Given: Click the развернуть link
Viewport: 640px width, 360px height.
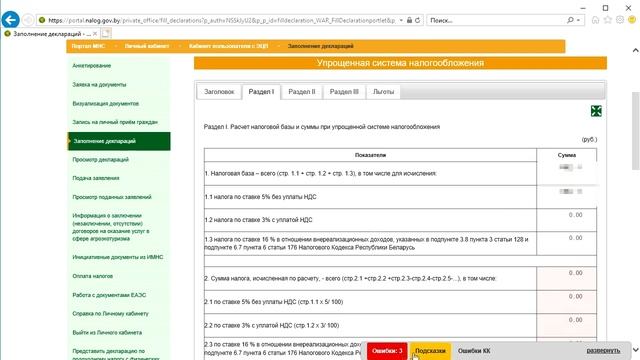Looking at the screenshot, I should coord(603,351).
